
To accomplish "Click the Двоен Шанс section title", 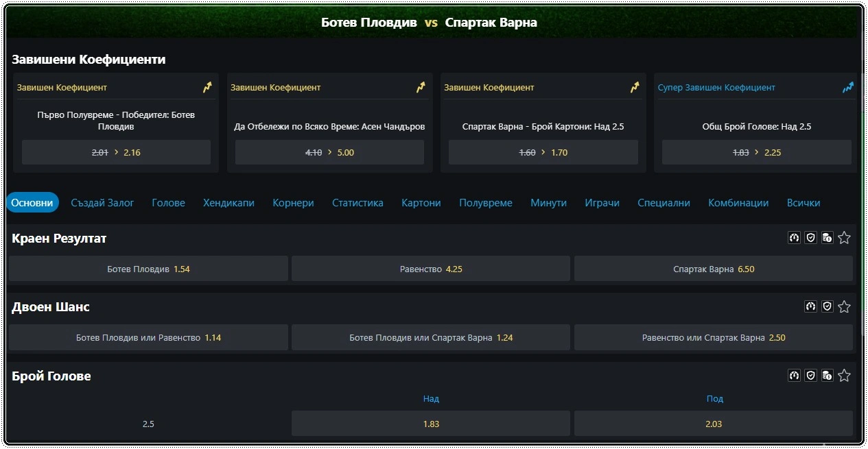I will pos(51,307).
